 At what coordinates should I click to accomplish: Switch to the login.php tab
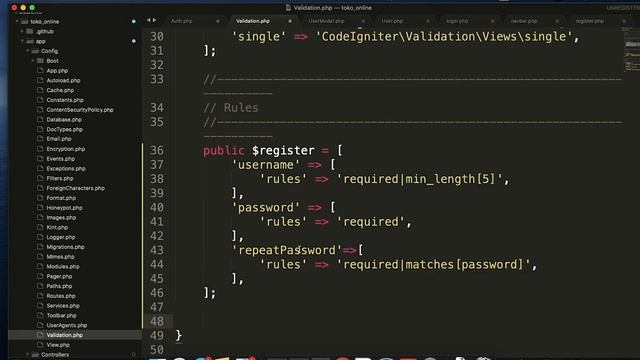click(x=457, y=21)
